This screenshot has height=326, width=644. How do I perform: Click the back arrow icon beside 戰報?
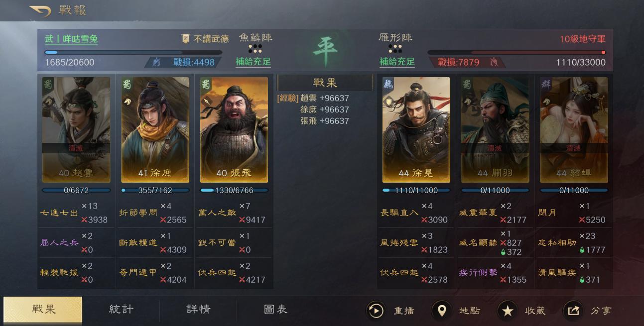click(40, 10)
